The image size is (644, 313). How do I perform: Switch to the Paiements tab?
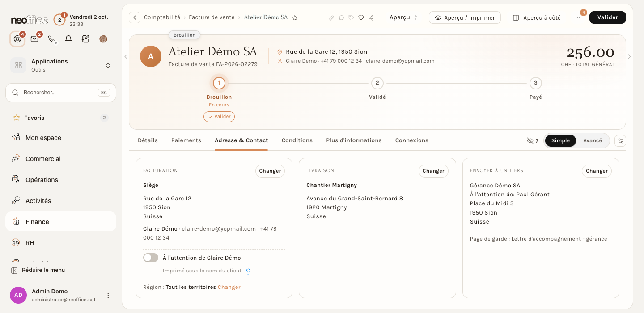coord(186,140)
